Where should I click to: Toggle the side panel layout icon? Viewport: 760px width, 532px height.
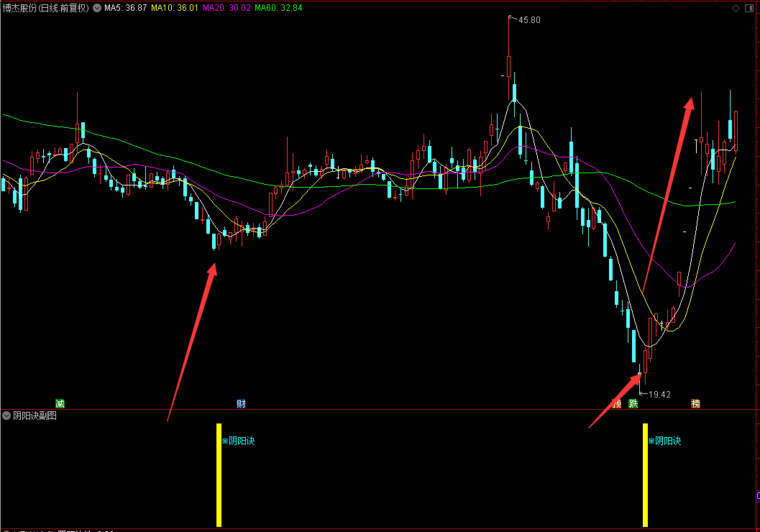coord(748,8)
